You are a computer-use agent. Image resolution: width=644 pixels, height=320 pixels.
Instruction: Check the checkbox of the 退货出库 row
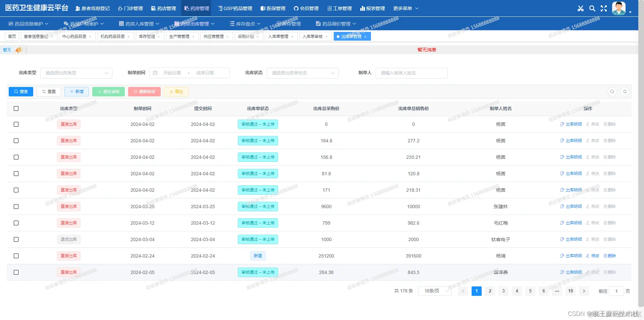16,239
